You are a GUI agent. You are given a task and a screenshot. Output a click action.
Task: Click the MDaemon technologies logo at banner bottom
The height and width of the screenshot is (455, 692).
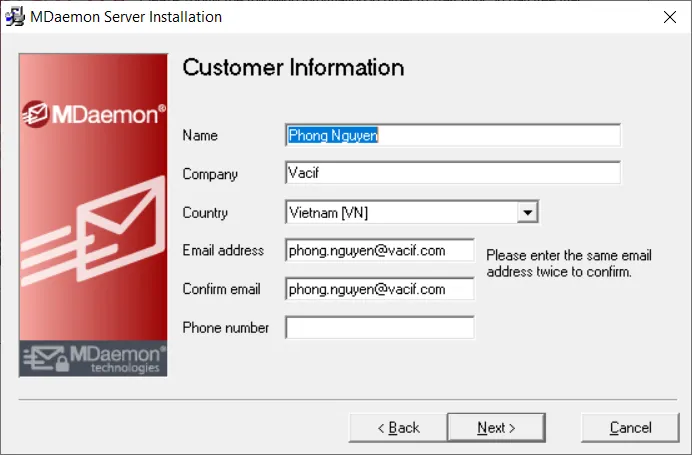94,359
